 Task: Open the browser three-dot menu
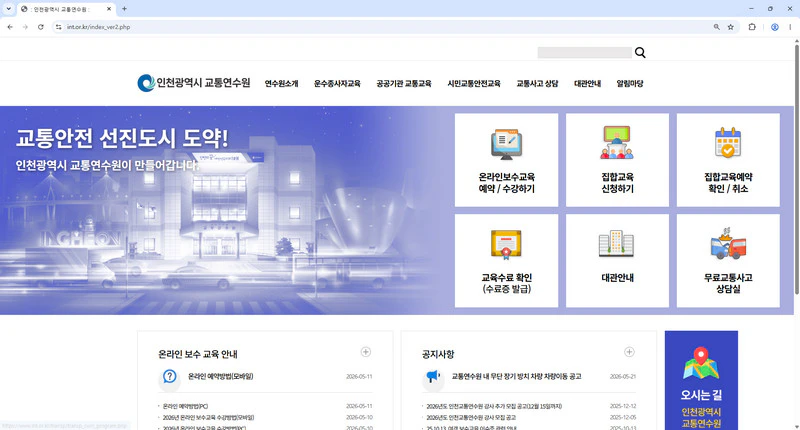tap(790, 27)
